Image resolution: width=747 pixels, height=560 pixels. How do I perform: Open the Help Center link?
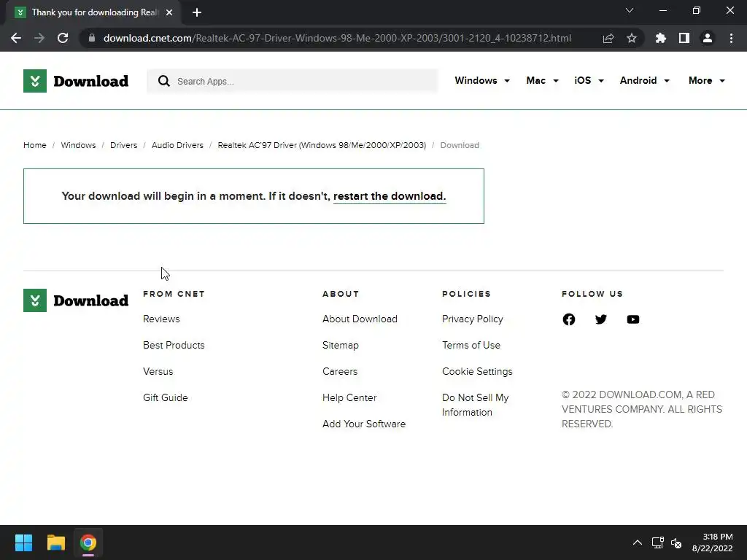point(349,397)
